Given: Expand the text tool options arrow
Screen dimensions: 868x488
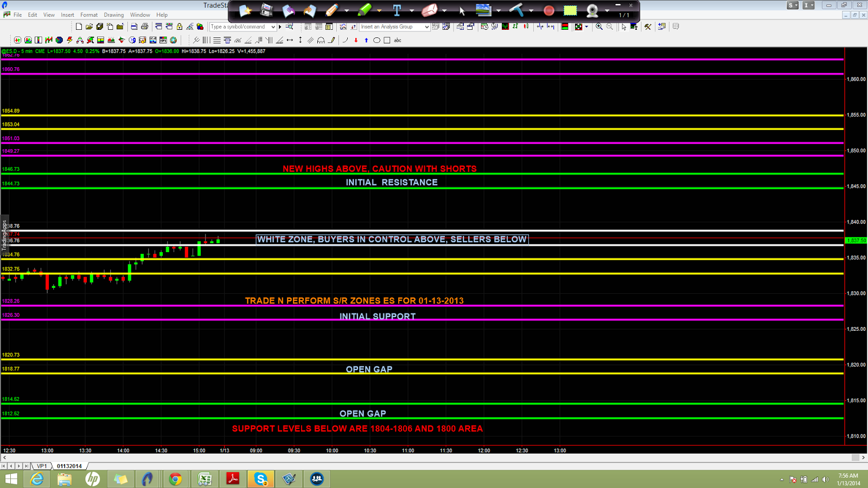Looking at the screenshot, I should [x=412, y=10].
